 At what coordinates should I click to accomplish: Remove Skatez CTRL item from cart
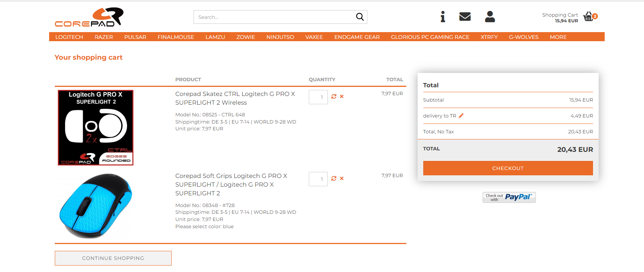pyautogui.click(x=342, y=96)
